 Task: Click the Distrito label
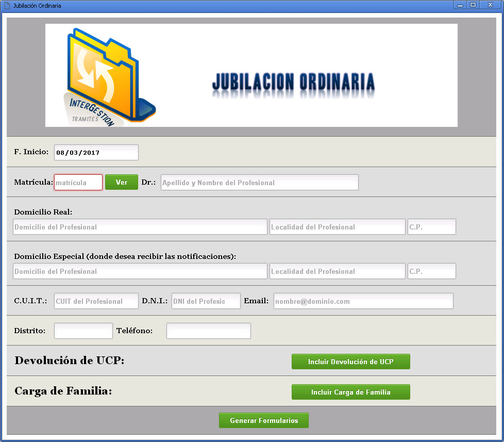point(29,331)
